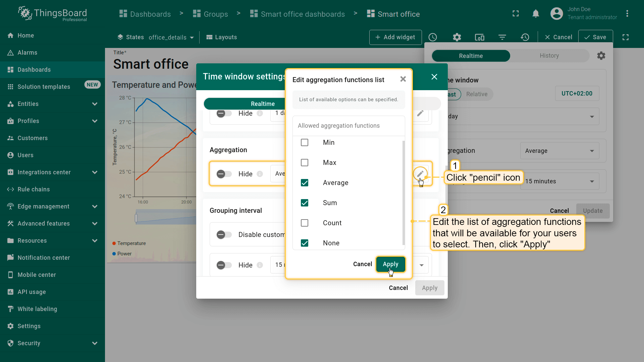Open Rule chains in sidebar
Viewport: 644px width, 362px height.
coord(34,189)
